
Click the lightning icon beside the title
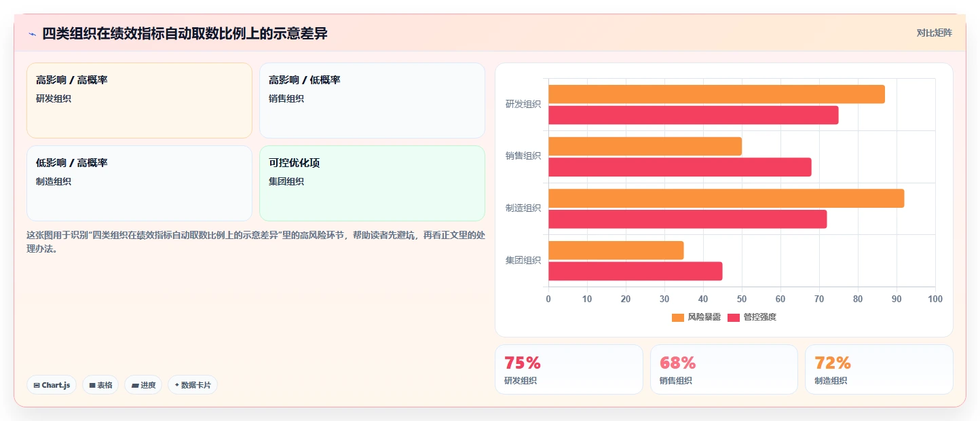click(x=32, y=34)
